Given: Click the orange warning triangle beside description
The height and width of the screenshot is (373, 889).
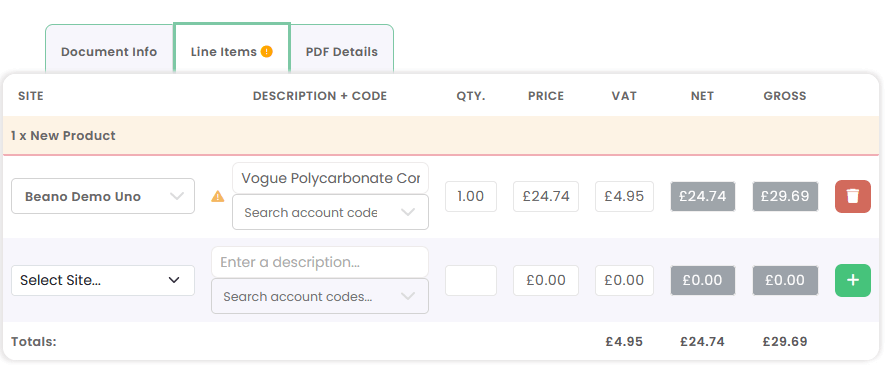Looking at the screenshot, I should [x=218, y=197].
